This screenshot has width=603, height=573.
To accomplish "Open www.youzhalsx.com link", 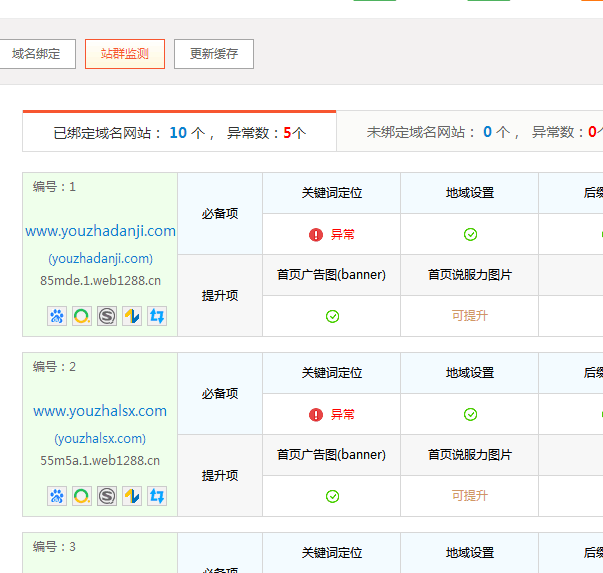I will pos(100,411).
